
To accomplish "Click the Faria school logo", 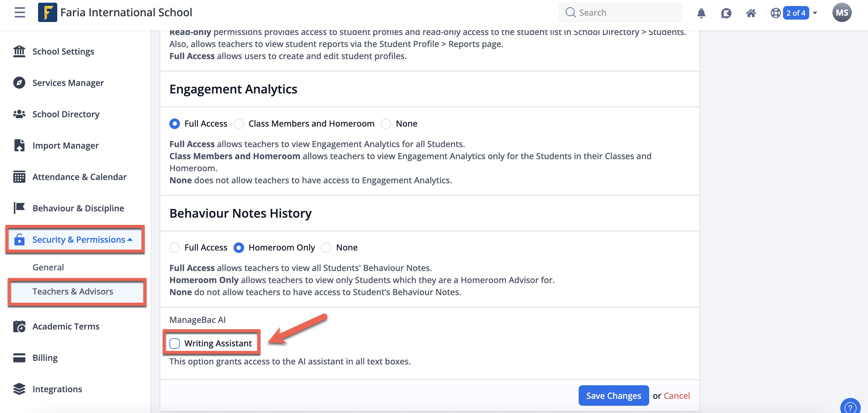I will (x=48, y=12).
